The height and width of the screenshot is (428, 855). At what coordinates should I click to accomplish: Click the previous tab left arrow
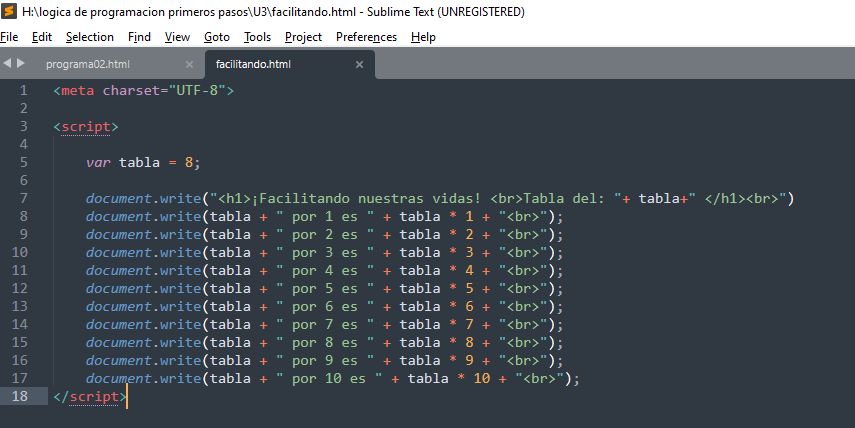7,63
